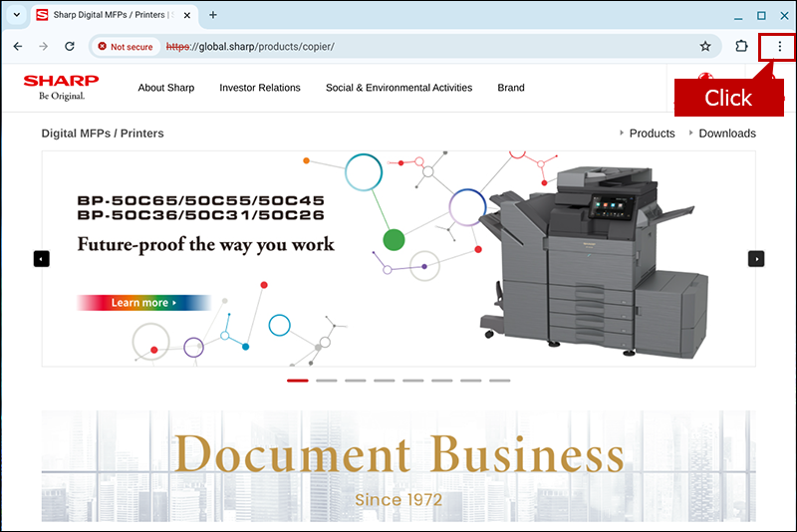
Task: Open Chrome three-dot menu
Action: (x=779, y=47)
